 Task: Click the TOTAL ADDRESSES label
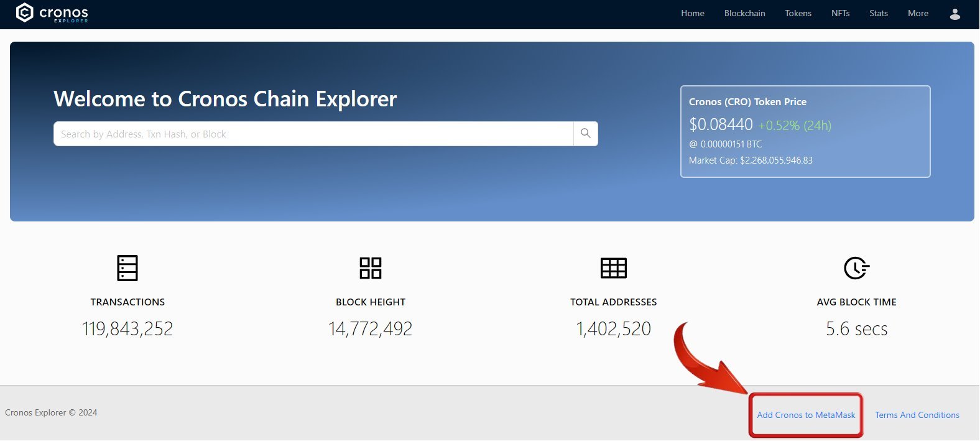(614, 302)
